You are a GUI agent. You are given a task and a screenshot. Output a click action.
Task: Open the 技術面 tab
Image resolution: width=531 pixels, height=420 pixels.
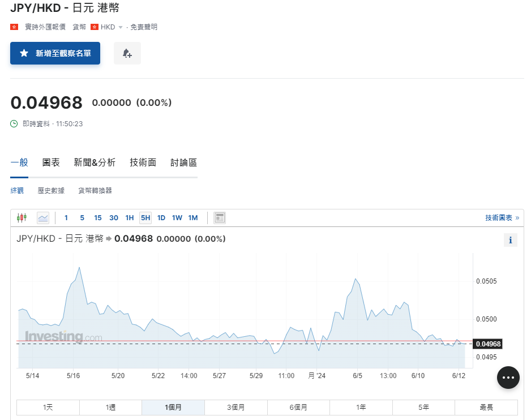(142, 162)
